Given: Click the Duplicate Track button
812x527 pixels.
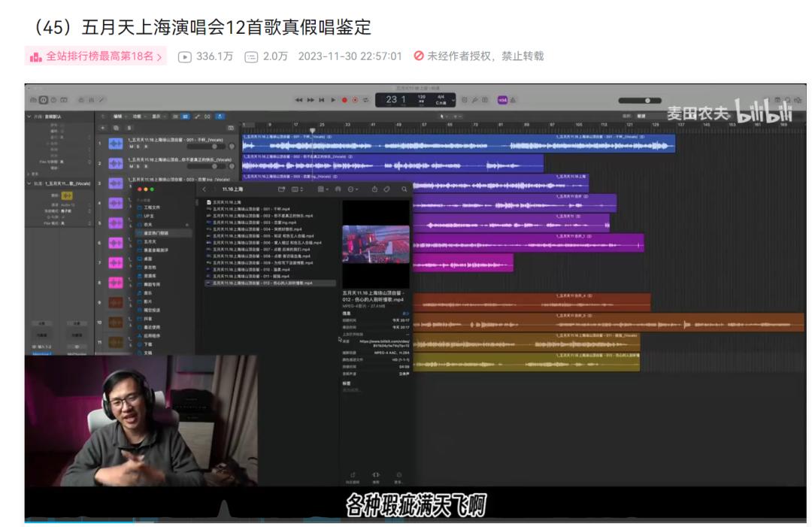Looking at the screenshot, I should tap(117, 128).
